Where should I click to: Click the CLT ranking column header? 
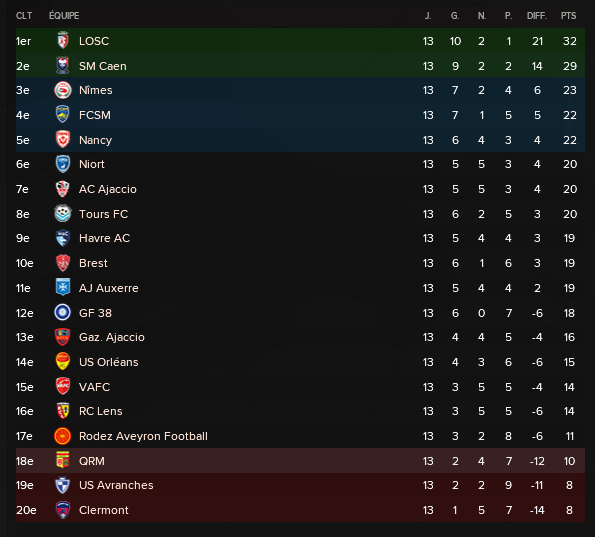pos(24,16)
